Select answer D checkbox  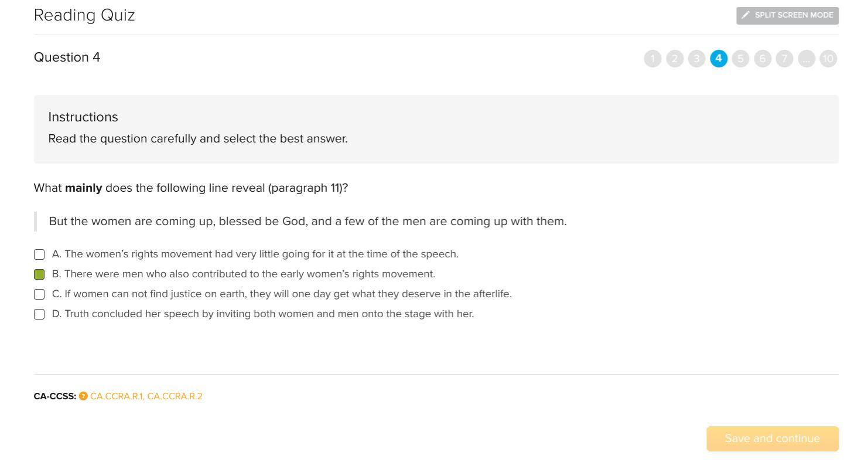39,314
